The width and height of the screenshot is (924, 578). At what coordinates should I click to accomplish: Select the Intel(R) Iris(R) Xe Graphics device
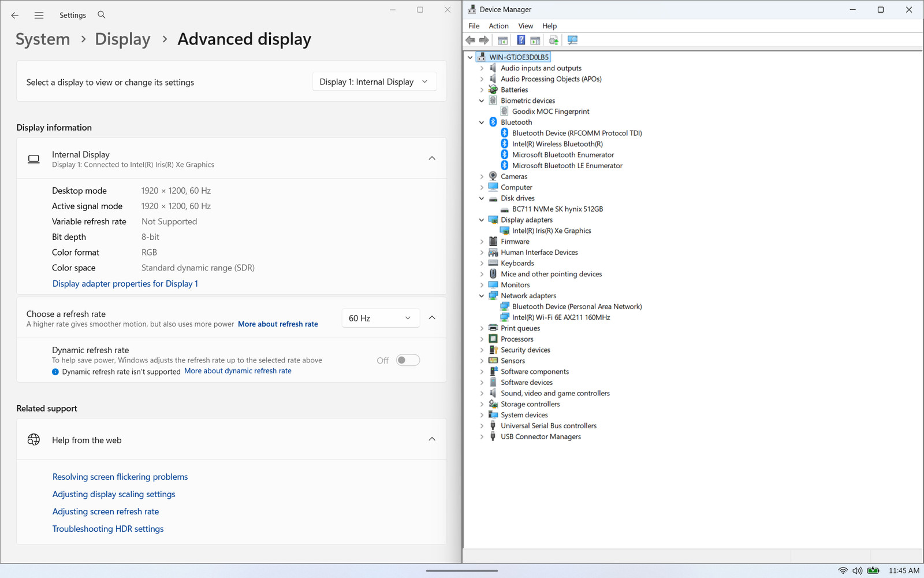[x=552, y=231]
